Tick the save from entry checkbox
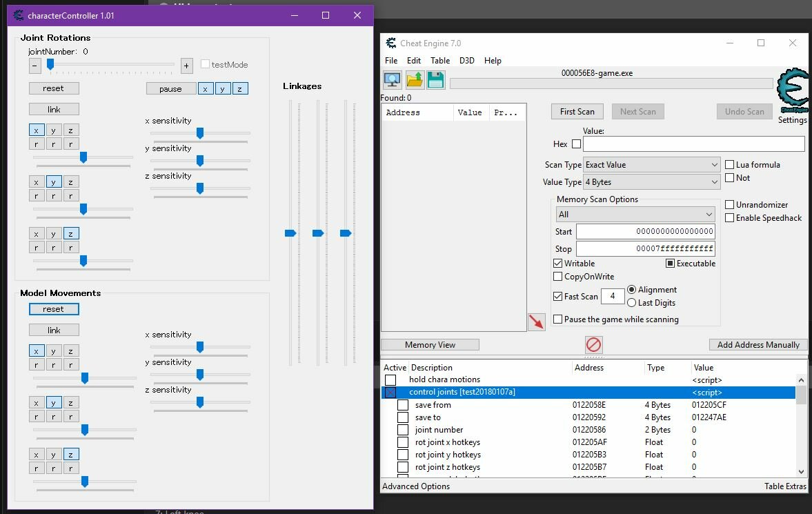 [x=403, y=405]
